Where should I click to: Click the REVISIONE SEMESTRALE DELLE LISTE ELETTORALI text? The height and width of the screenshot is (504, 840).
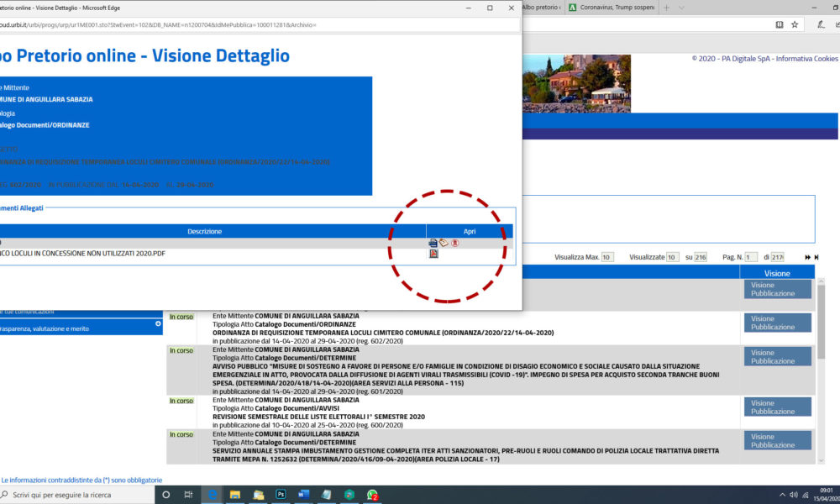318,417
